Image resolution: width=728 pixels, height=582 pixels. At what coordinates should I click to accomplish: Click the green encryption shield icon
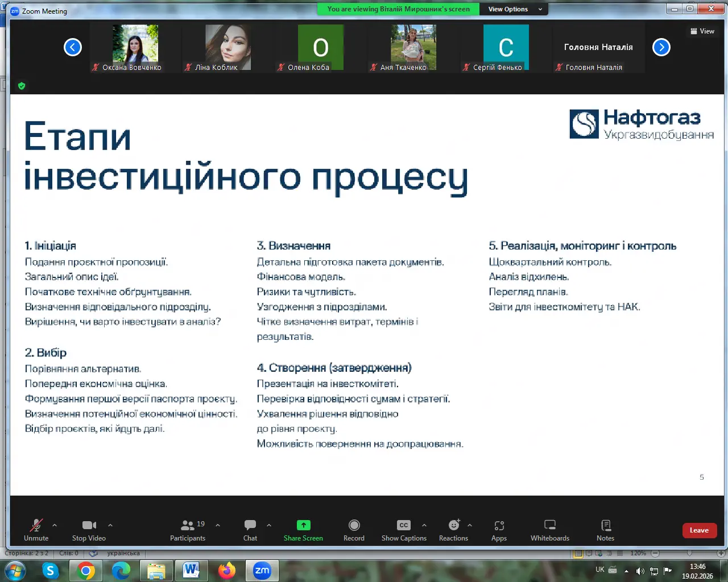point(22,86)
